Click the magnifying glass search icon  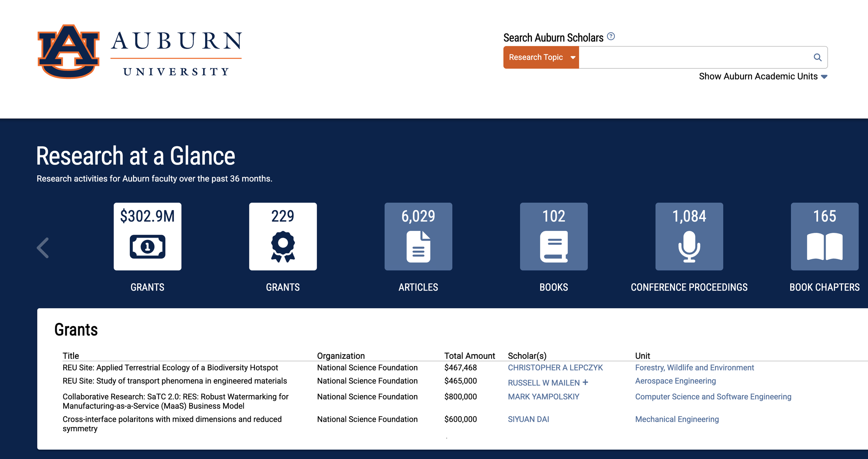pyautogui.click(x=818, y=57)
